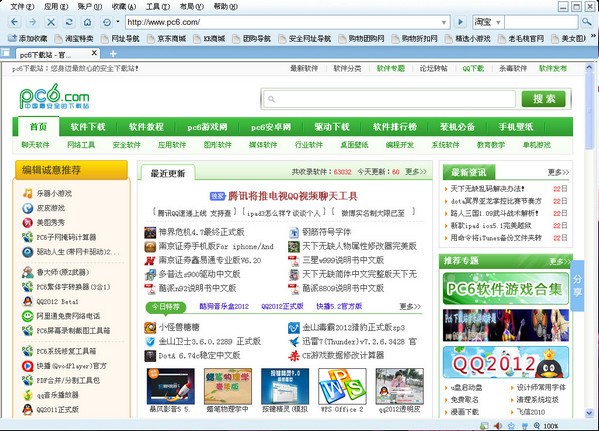Click 更多>> in the 最近更新 header
The width and height of the screenshot is (599, 431).
(x=416, y=172)
